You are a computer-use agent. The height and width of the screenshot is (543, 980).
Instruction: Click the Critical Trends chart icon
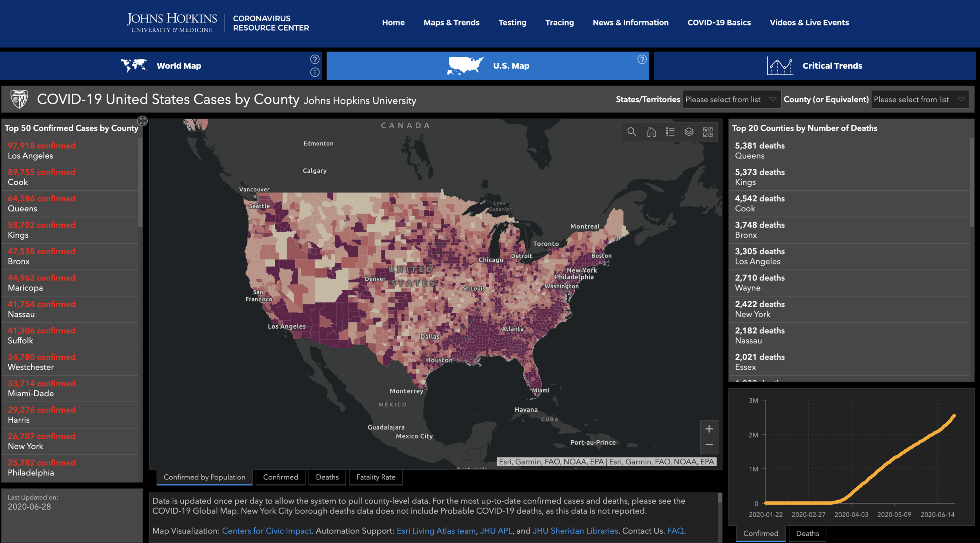point(780,66)
